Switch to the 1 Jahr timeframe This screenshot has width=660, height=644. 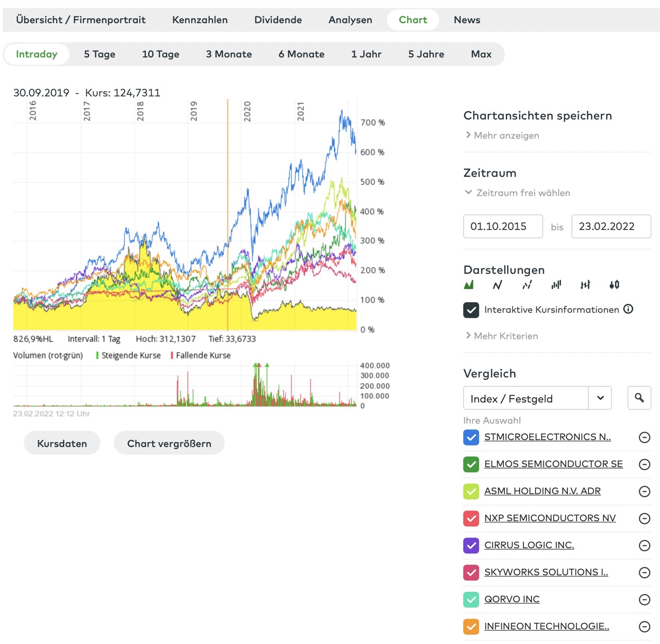pyautogui.click(x=366, y=54)
